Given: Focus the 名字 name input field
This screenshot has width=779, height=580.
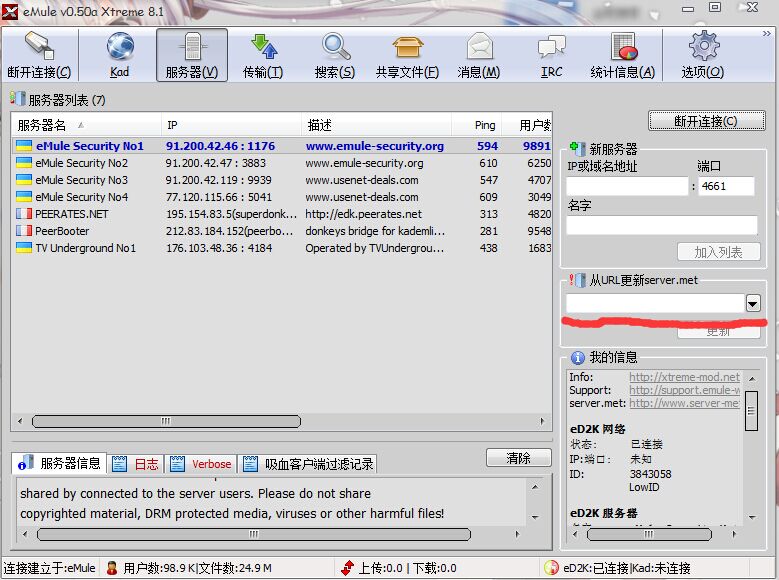Looking at the screenshot, I should [x=662, y=225].
